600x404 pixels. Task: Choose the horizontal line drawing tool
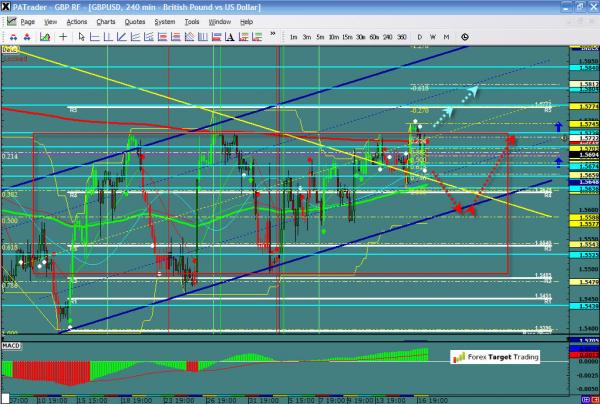pos(95,37)
